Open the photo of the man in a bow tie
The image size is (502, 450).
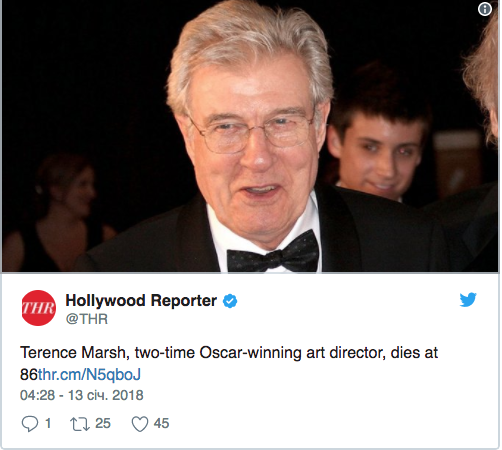250,136
